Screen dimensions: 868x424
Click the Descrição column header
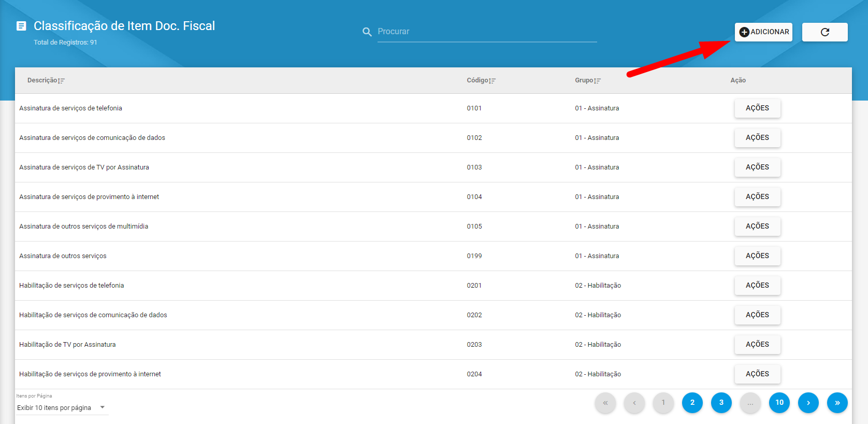(42, 80)
